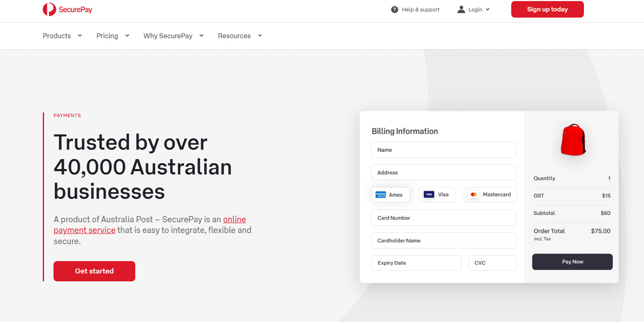Click the Amex card logo icon

pyautogui.click(x=381, y=195)
